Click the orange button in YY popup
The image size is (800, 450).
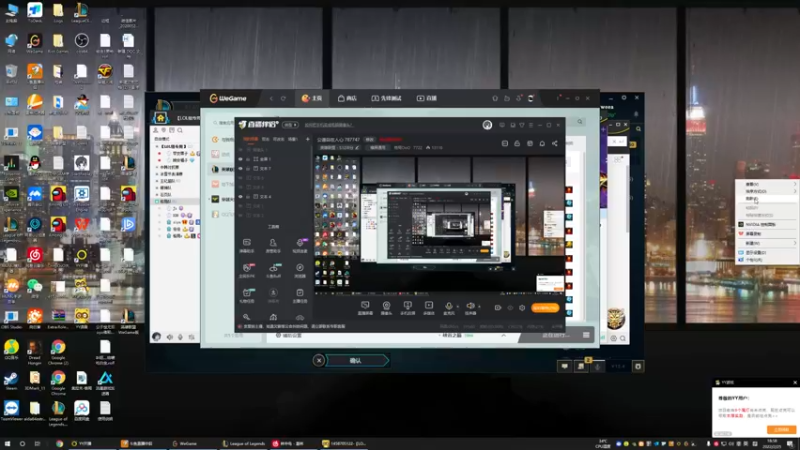[781, 430]
